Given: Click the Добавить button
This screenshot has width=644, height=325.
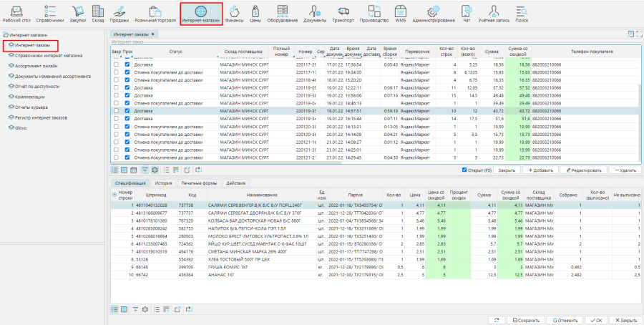Looking at the screenshot, I should pos(539,170).
